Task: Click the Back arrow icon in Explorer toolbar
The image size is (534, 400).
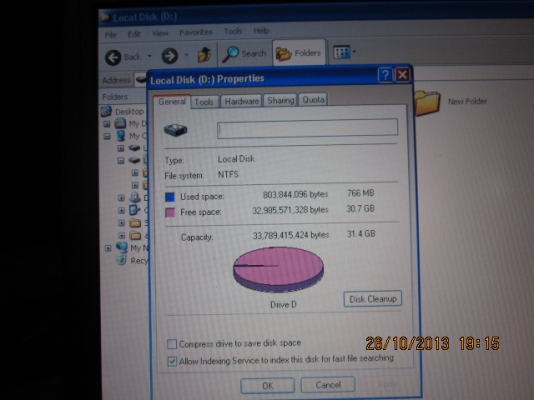Action: [113, 57]
